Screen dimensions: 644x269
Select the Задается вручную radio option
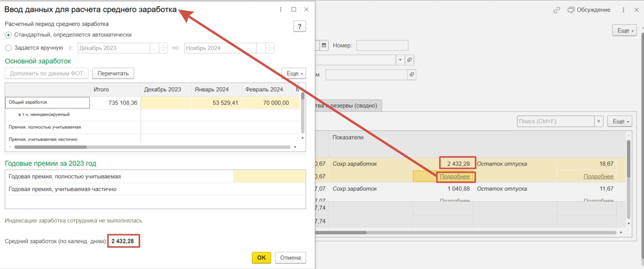click(8, 48)
